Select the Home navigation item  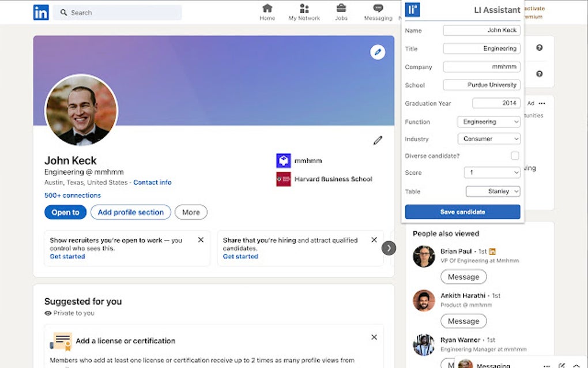click(x=267, y=9)
